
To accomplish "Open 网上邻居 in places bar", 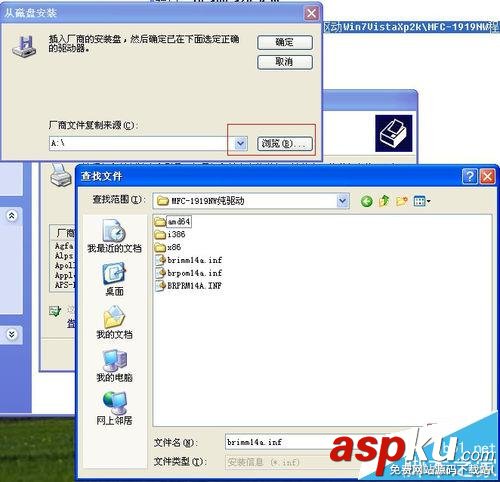I will (114, 408).
